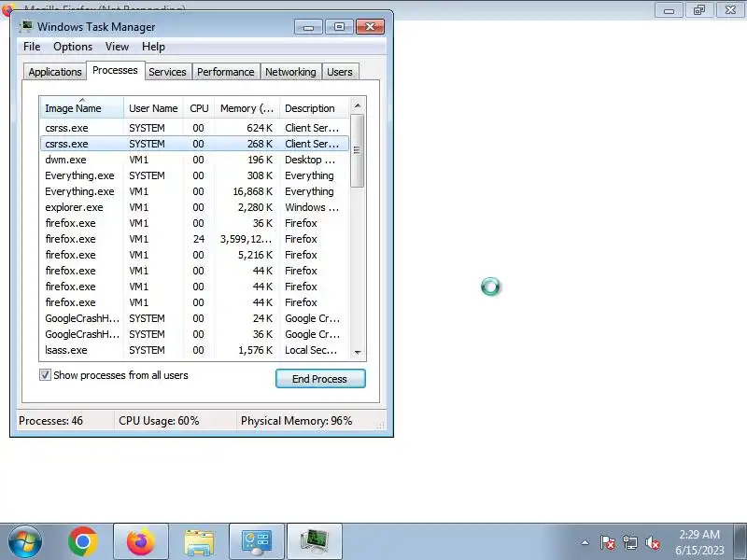Click Physical Memory: 96% status text

(x=296, y=421)
